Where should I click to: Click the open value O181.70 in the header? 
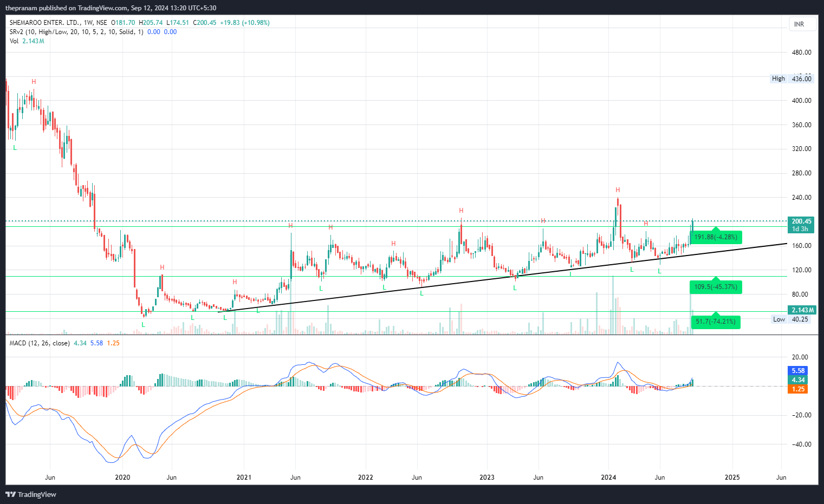(123, 23)
